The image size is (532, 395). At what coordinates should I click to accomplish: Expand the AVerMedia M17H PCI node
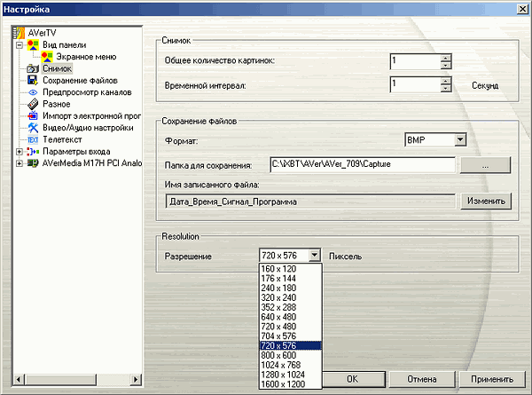click(x=20, y=163)
